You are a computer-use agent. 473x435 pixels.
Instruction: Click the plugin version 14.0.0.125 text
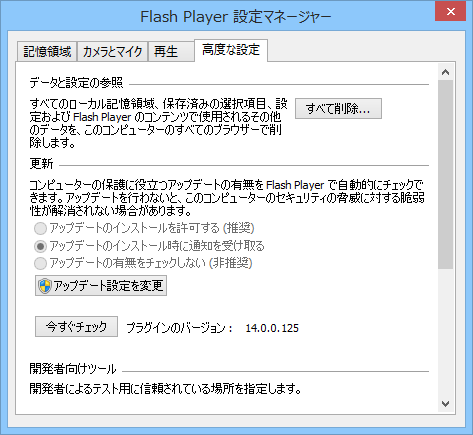click(x=272, y=328)
